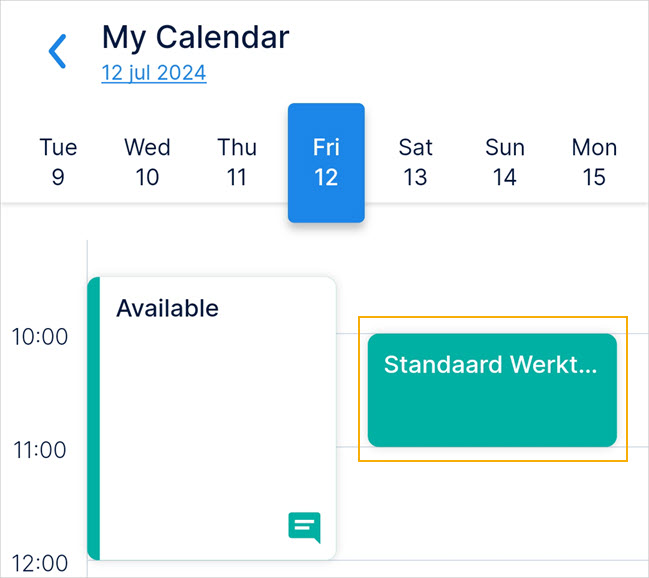Click the 12:00 time label

click(x=40, y=564)
